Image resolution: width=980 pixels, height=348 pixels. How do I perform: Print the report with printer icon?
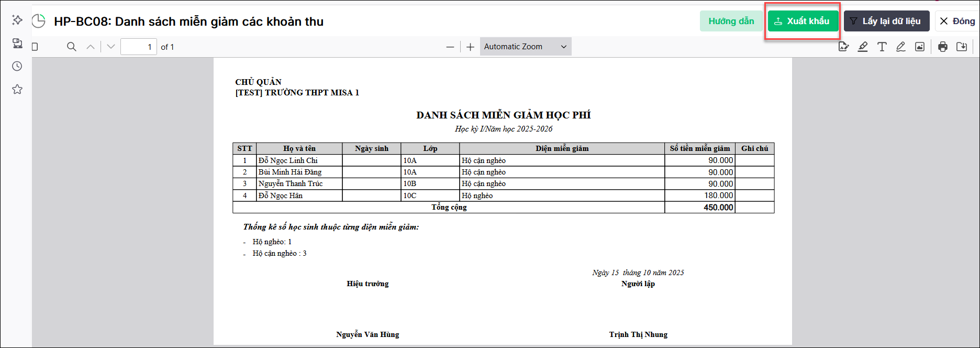943,47
